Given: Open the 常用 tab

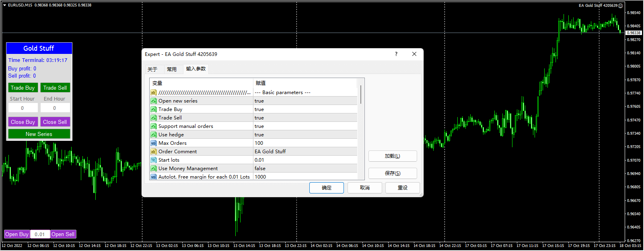Looking at the screenshot, I should click(x=172, y=69).
